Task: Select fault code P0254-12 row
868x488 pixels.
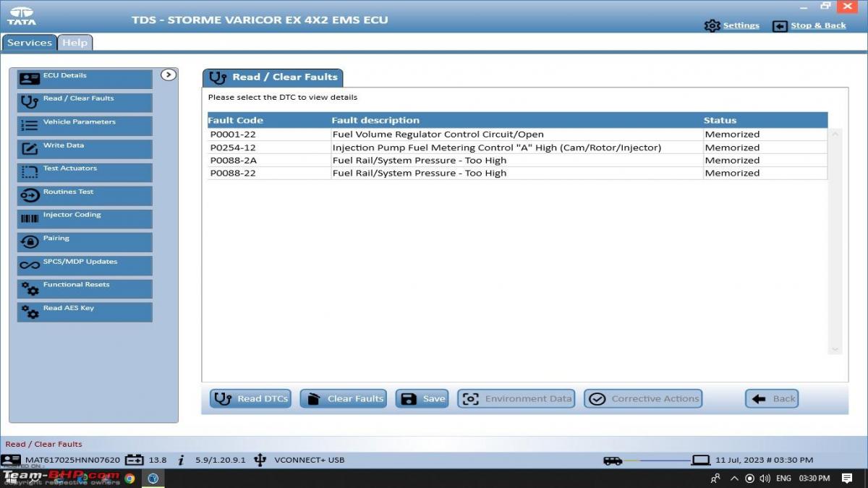Action: [517, 147]
